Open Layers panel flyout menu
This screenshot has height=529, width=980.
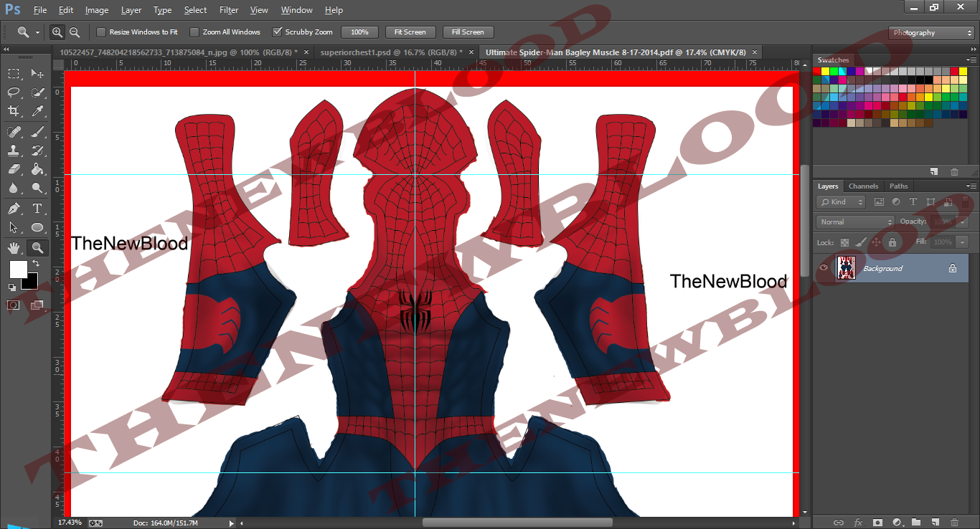(x=971, y=186)
